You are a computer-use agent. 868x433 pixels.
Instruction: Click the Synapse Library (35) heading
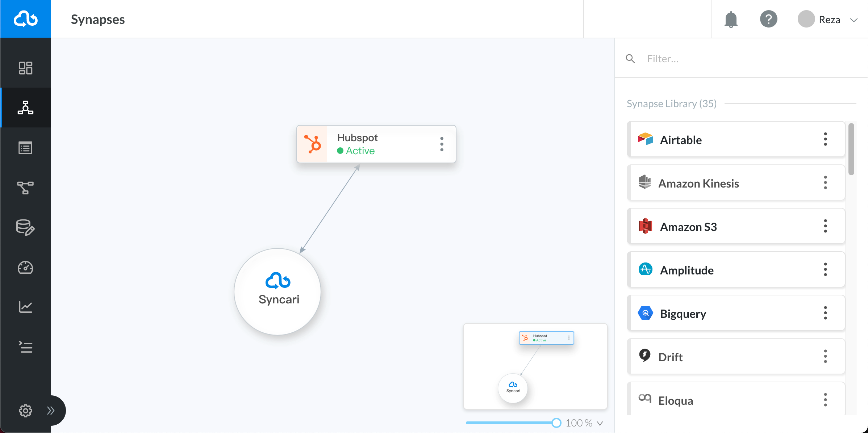pyautogui.click(x=672, y=104)
